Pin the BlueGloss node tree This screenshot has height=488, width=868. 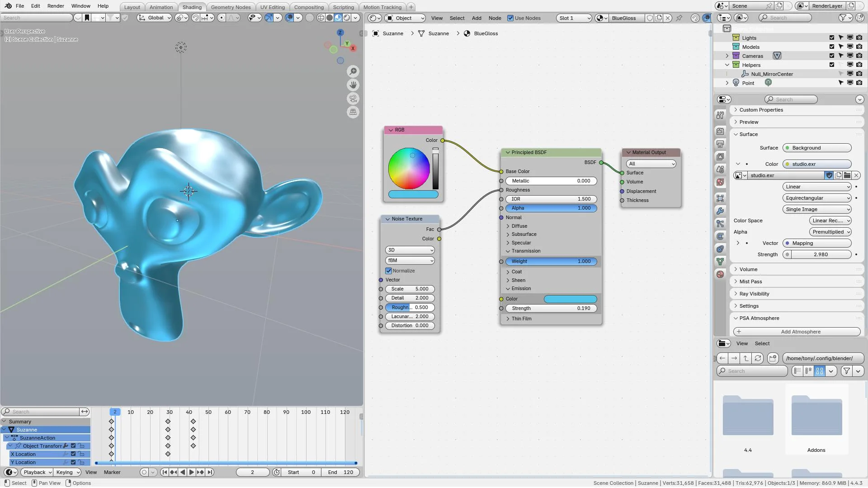click(679, 18)
